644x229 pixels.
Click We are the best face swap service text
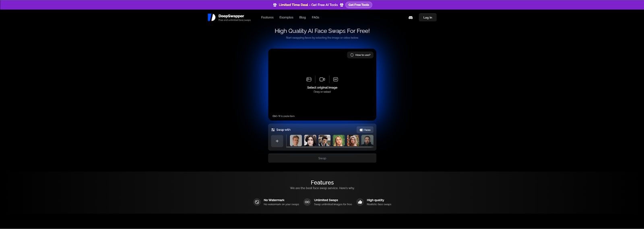pos(322,188)
